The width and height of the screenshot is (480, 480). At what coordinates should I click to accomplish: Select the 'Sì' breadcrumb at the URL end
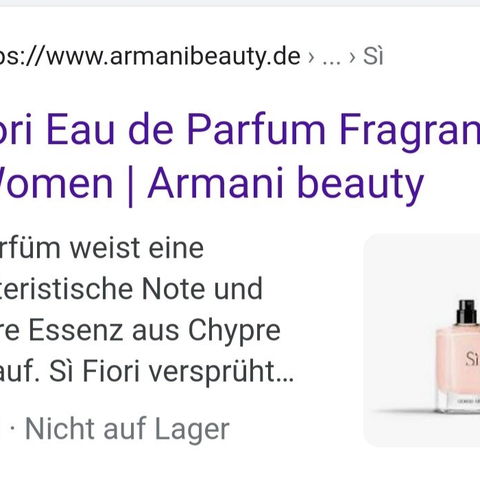click(x=373, y=56)
